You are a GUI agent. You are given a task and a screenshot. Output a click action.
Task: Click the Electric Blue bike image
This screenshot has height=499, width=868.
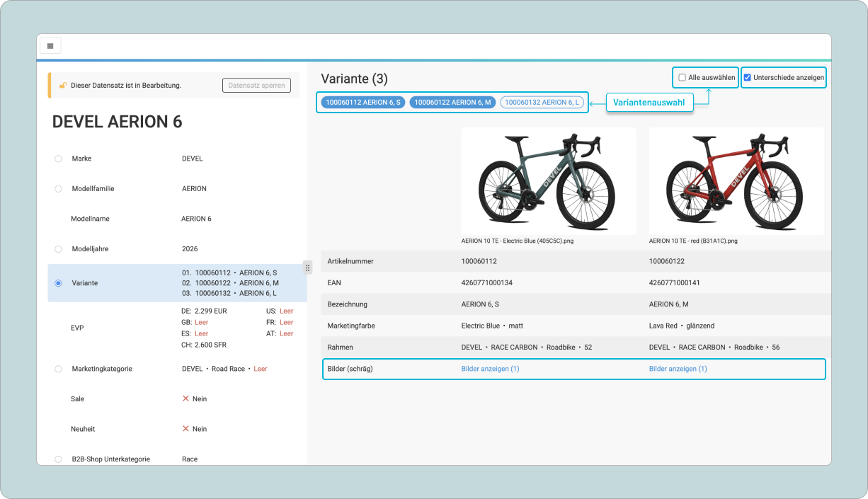(x=547, y=181)
